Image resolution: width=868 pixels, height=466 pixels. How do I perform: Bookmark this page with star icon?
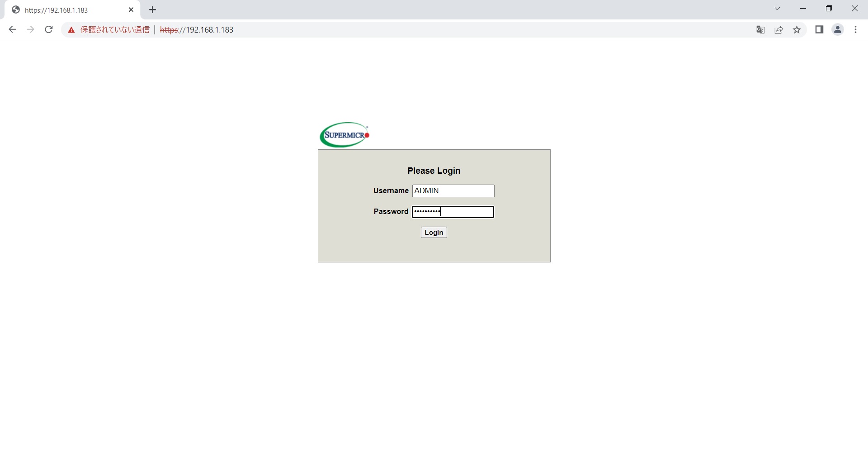pyautogui.click(x=797, y=30)
